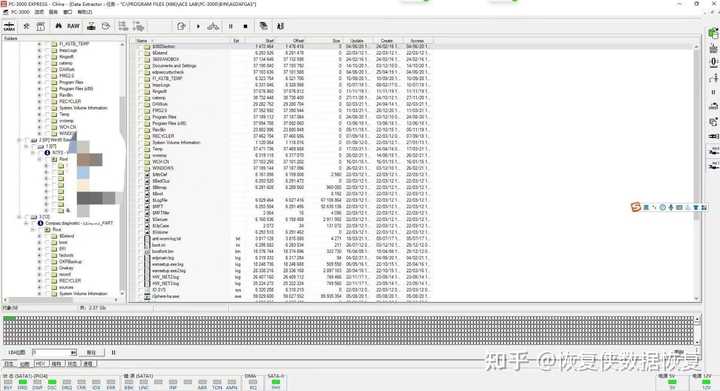Click the button right of LBA combo box
Image resolution: width=720 pixels, height=391 pixels.
point(91,352)
